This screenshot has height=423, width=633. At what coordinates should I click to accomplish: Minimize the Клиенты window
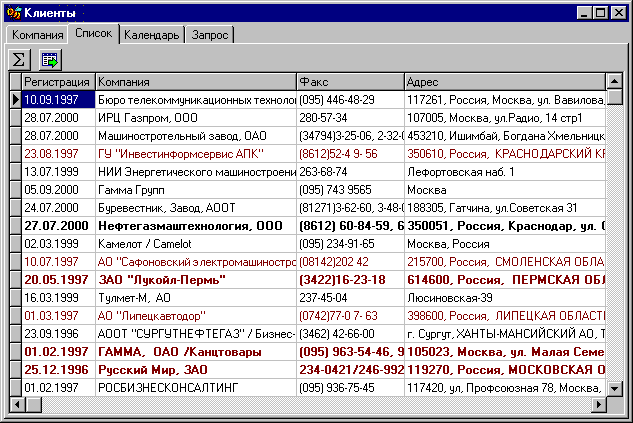pos(585,13)
